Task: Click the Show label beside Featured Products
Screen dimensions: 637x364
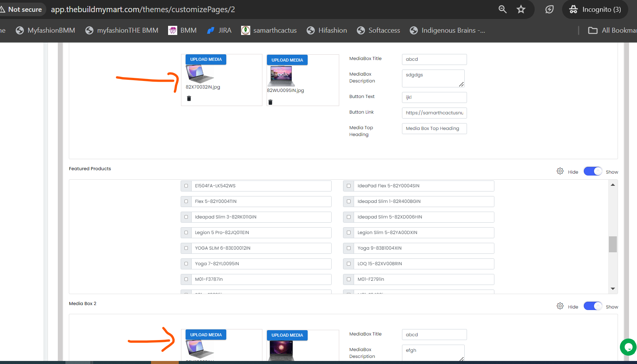Action: click(x=612, y=172)
